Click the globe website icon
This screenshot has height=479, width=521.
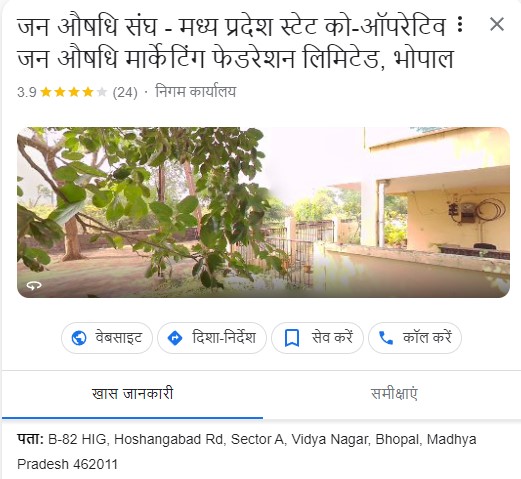point(79,338)
